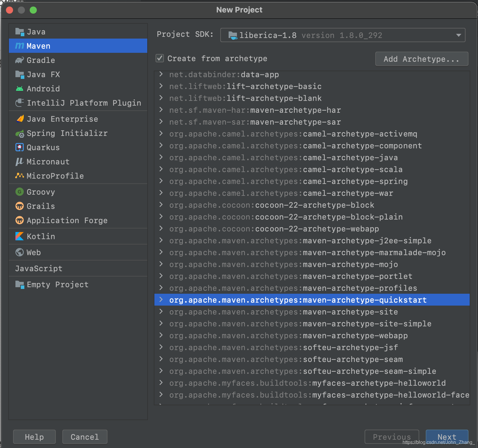
Task: Click the Spring Initializr icon
Action: pos(20,134)
